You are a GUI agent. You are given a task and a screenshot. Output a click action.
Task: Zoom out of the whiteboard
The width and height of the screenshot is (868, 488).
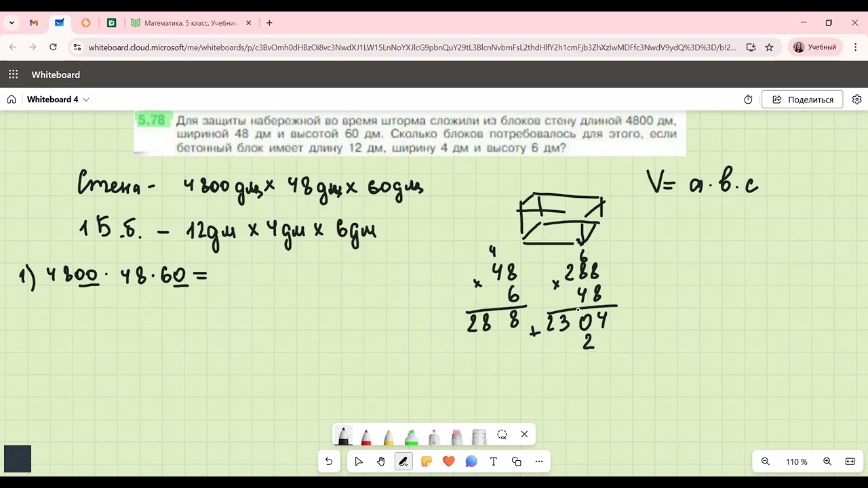(x=766, y=462)
